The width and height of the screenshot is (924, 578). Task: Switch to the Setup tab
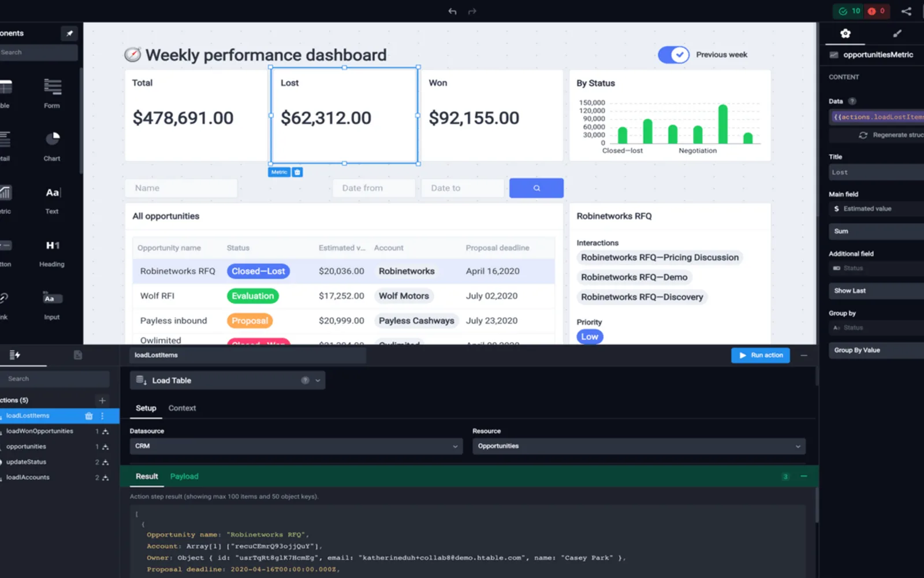tap(146, 408)
